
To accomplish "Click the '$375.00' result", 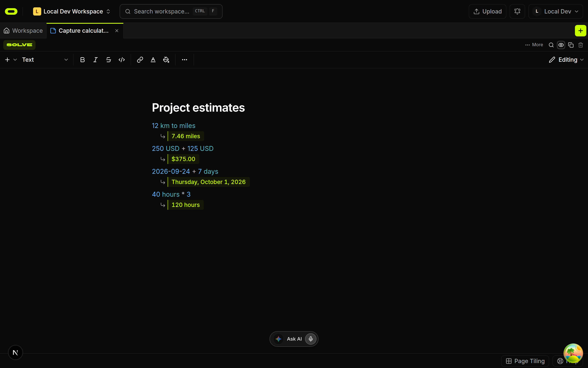I will (183, 159).
